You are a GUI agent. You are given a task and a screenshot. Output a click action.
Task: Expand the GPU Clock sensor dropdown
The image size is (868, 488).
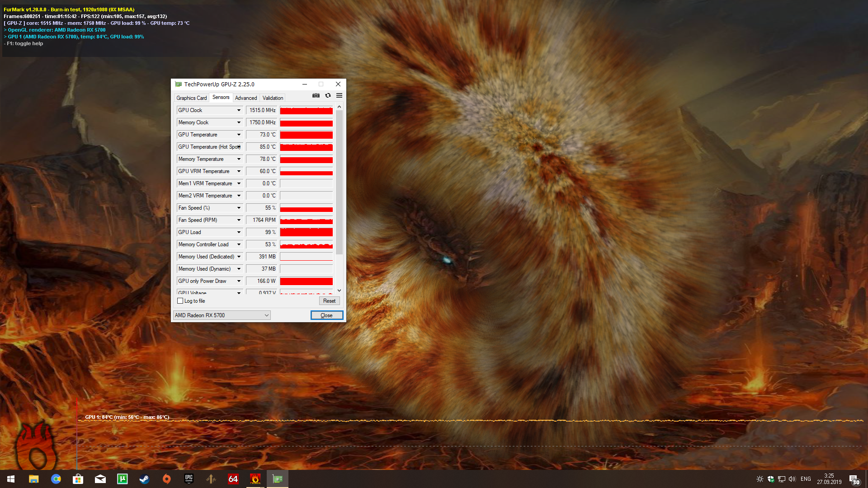coord(239,110)
